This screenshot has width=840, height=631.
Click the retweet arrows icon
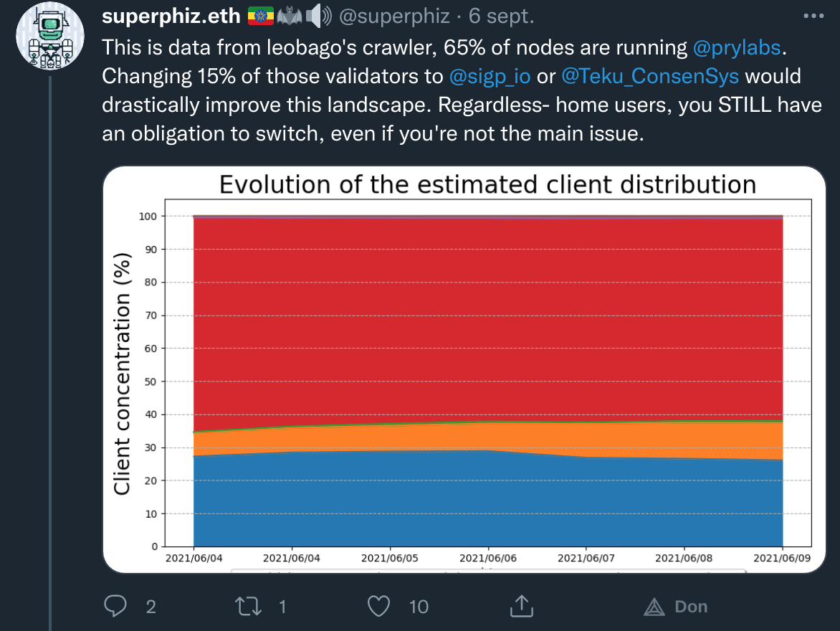click(x=249, y=607)
